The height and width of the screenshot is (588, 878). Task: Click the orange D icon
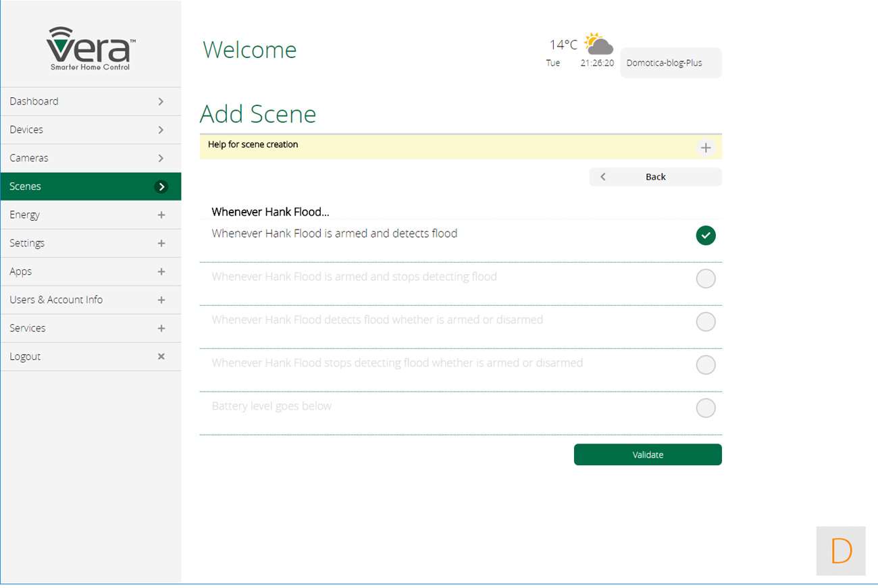tap(841, 551)
